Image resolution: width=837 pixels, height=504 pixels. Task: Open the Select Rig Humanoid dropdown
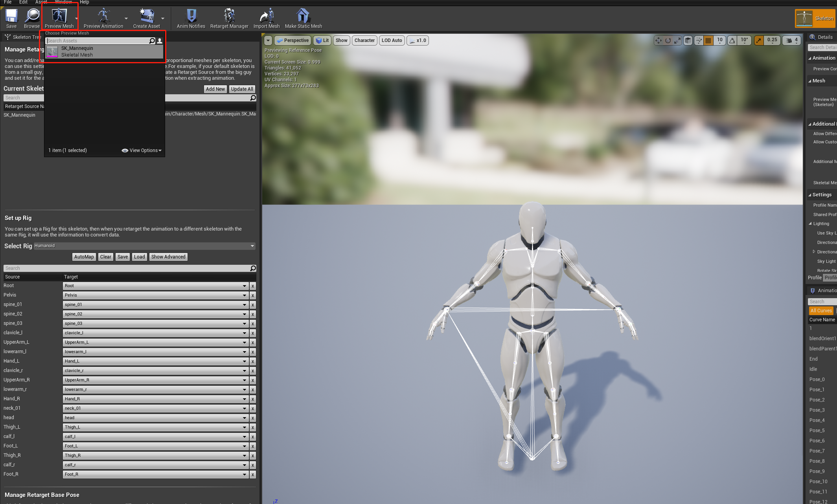tap(144, 246)
